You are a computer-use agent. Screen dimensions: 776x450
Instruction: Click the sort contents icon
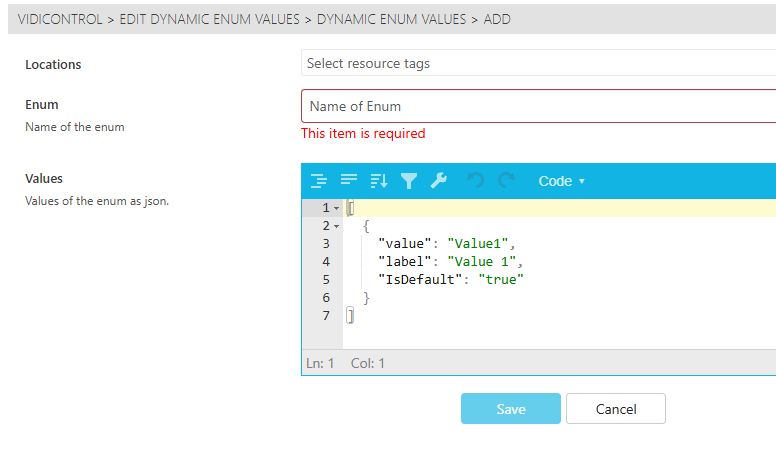tap(379, 181)
